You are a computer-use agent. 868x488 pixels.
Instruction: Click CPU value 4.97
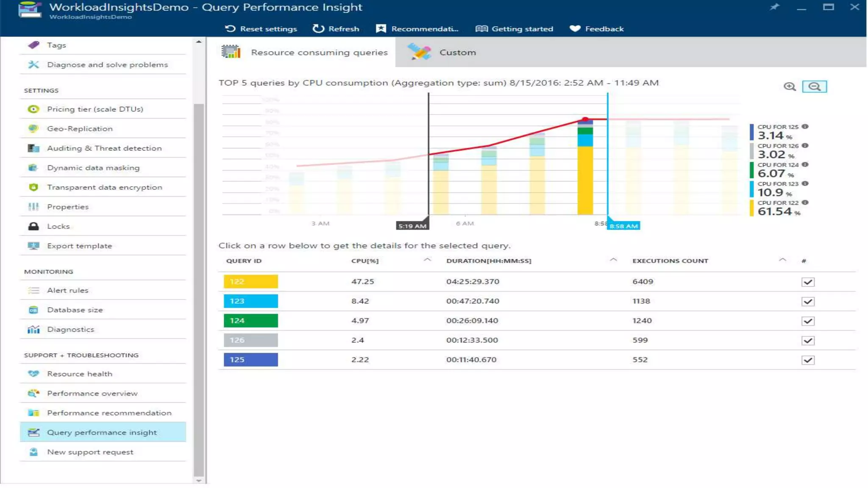(360, 321)
